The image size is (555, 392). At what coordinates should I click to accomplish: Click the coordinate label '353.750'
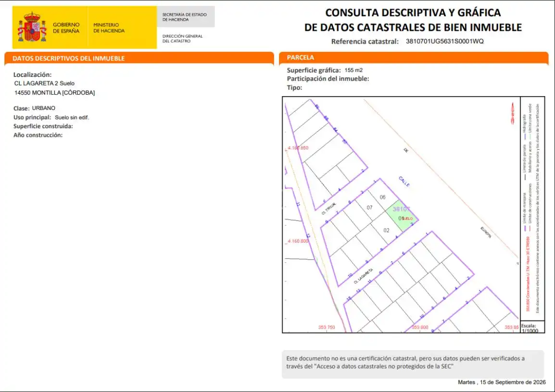(327, 327)
